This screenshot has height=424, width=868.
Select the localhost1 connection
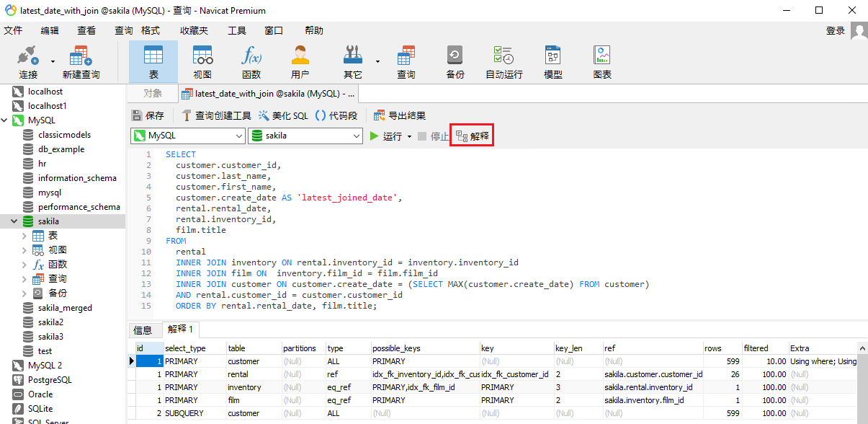pos(48,106)
